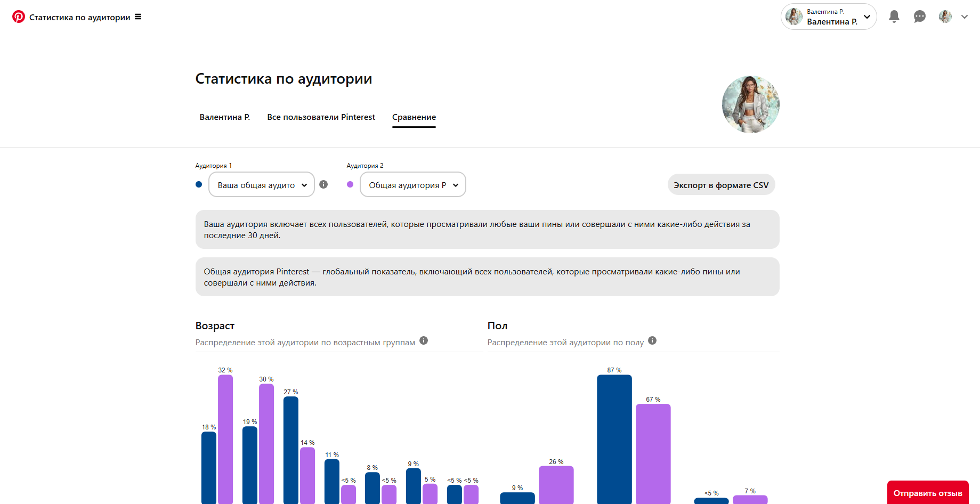Click the blue 19 % age bar

pos(250,465)
